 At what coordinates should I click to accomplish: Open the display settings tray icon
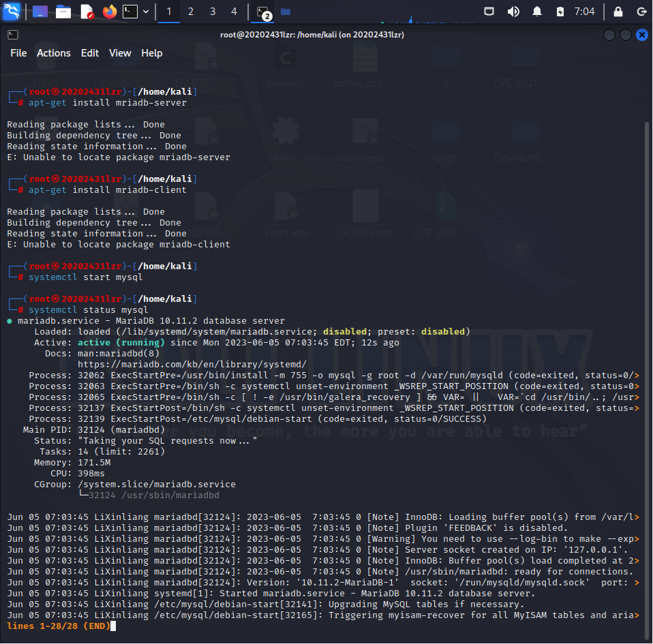(489, 11)
